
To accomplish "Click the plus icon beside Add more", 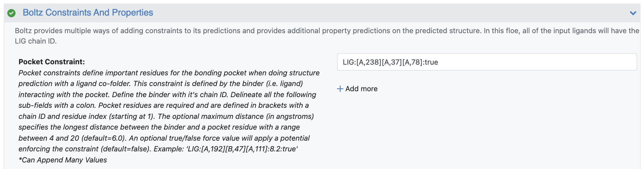I will point(340,89).
